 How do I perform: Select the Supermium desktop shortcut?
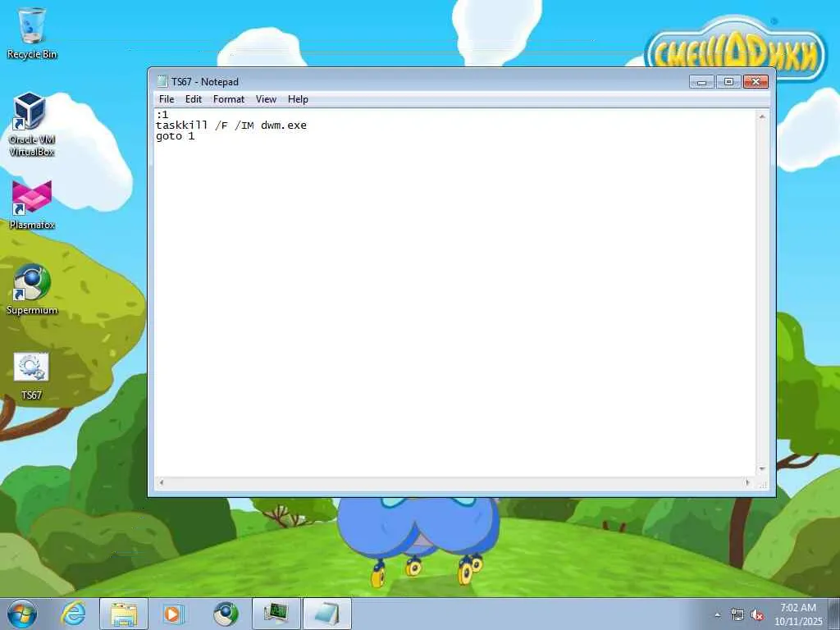32,290
